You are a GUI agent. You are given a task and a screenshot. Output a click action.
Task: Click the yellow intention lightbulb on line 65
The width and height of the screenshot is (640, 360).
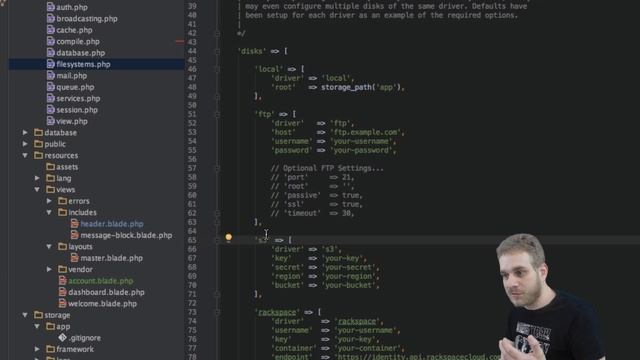tap(229, 237)
